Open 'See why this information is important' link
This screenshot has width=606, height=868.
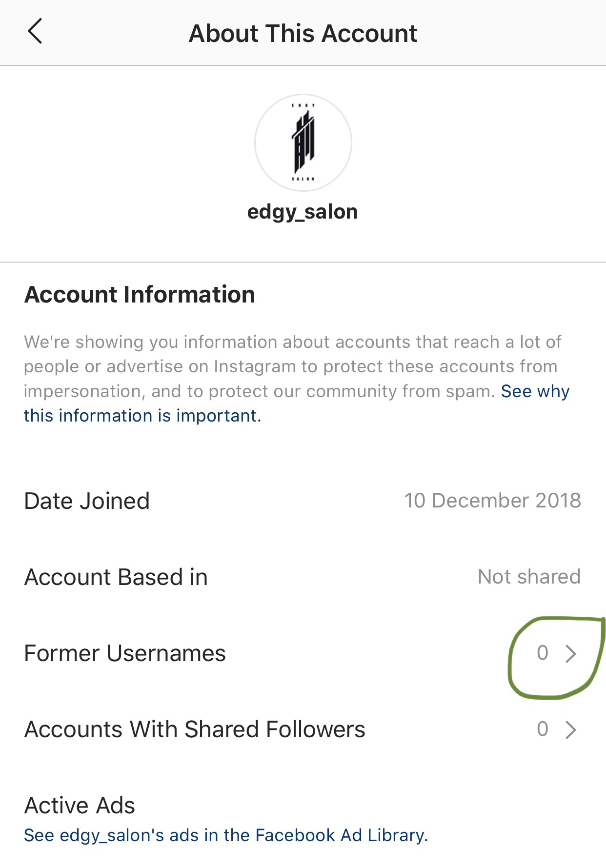click(297, 404)
